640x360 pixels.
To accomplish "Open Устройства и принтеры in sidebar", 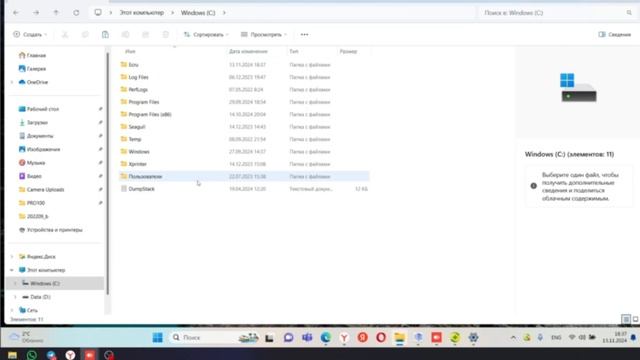I will [x=54, y=230].
